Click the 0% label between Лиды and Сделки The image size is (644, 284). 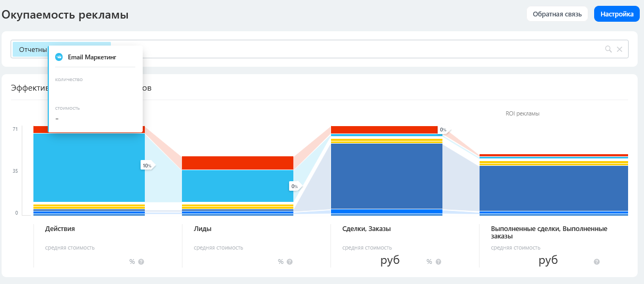click(295, 186)
